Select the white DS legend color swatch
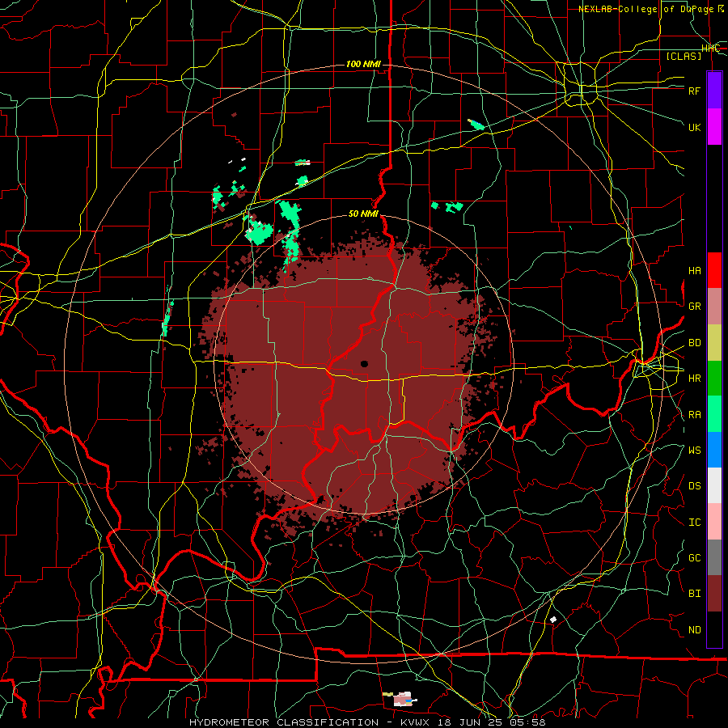728x728 pixels. (x=714, y=485)
